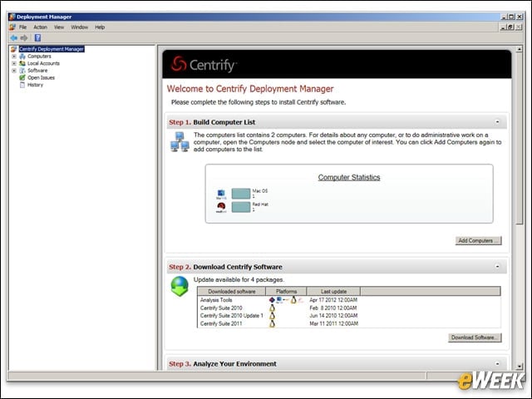Sort by the Platforms column header
Viewport: 532px width, 399px height.
(286, 292)
